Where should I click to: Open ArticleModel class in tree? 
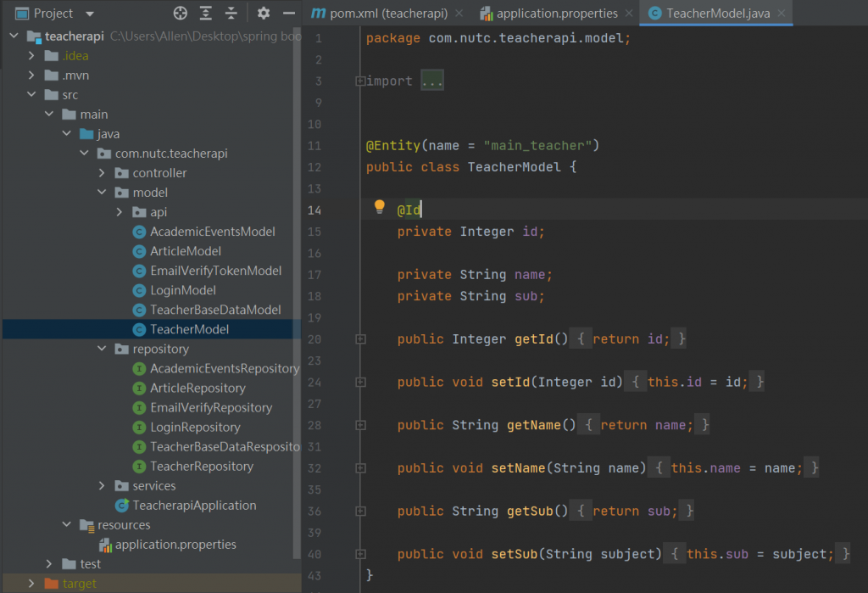pyautogui.click(x=186, y=251)
